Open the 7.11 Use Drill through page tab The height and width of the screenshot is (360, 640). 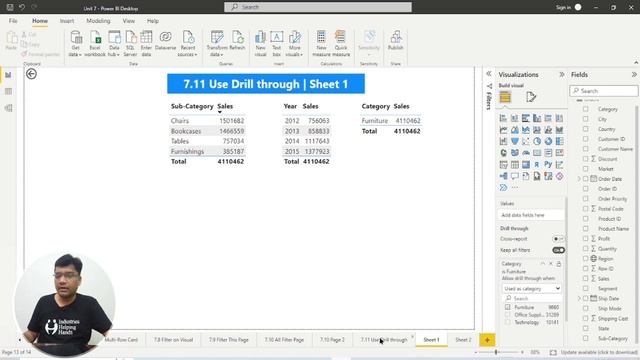click(x=384, y=340)
